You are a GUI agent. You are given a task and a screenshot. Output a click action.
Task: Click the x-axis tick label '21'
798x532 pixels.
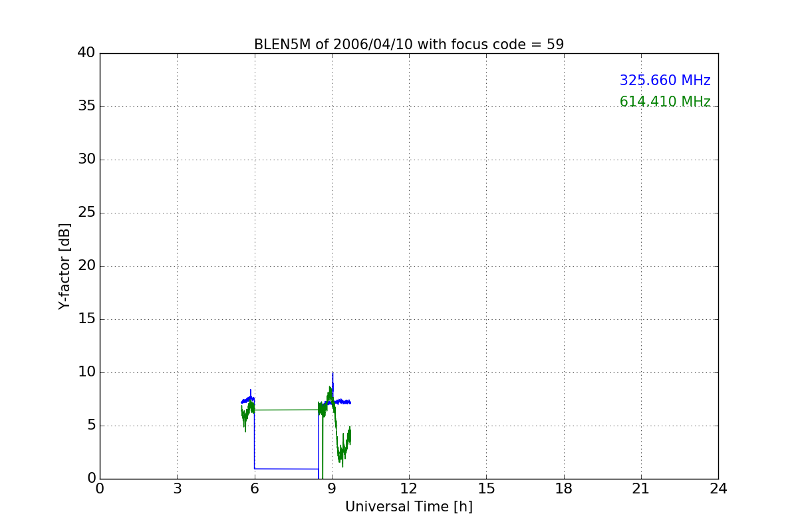641,489
